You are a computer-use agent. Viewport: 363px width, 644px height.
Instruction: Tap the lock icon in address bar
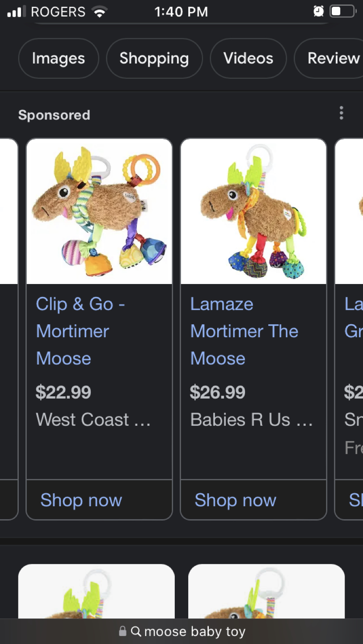(x=122, y=631)
